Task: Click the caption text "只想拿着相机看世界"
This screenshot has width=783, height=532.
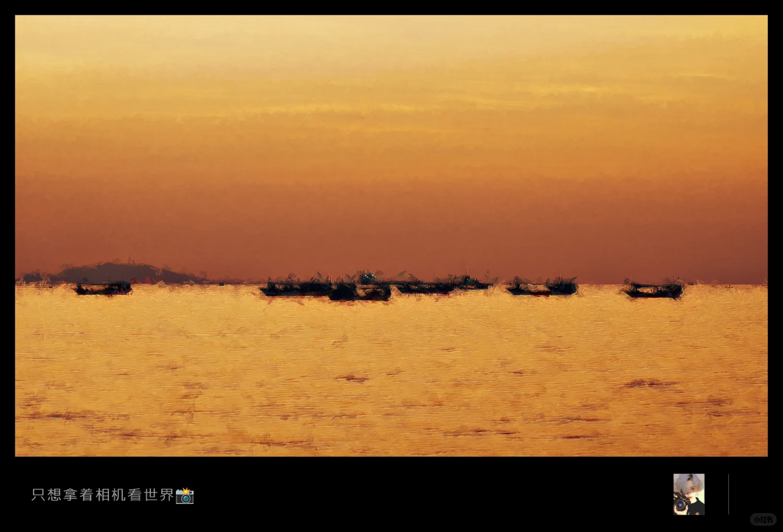Action: coord(103,495)
